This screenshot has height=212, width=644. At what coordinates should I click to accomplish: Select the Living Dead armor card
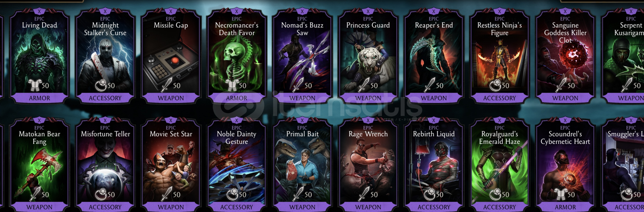click(x=40, y=56)
